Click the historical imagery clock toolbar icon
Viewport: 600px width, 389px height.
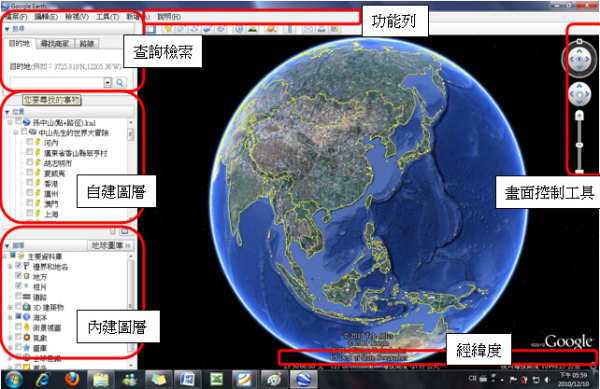click(x=239, y=29)
